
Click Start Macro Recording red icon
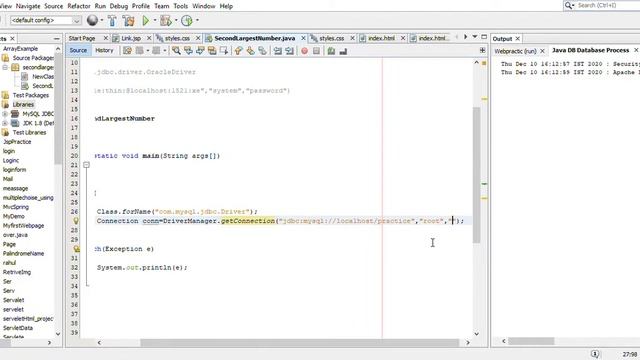(304, 51)
